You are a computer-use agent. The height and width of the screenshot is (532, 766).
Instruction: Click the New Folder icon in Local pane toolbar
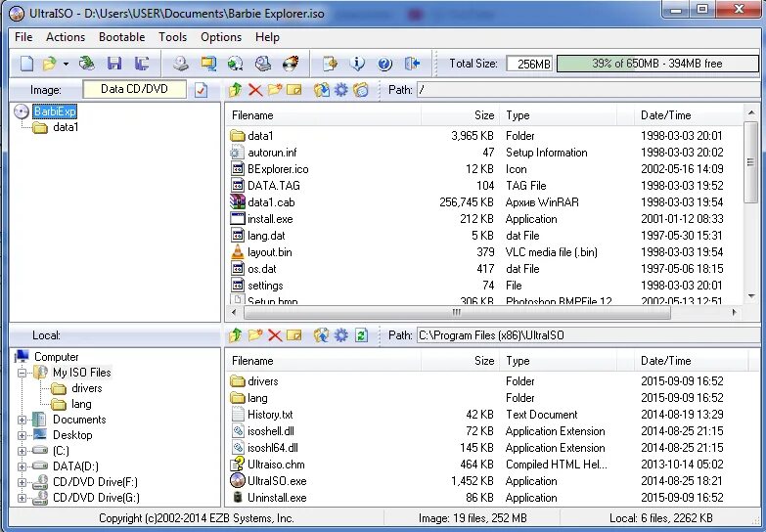[255, 335]
